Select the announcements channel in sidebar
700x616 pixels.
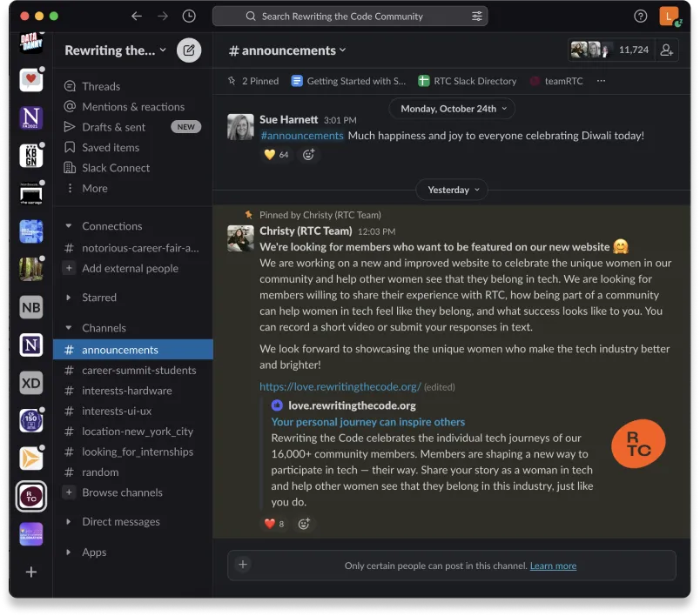(x=132, y=350)
